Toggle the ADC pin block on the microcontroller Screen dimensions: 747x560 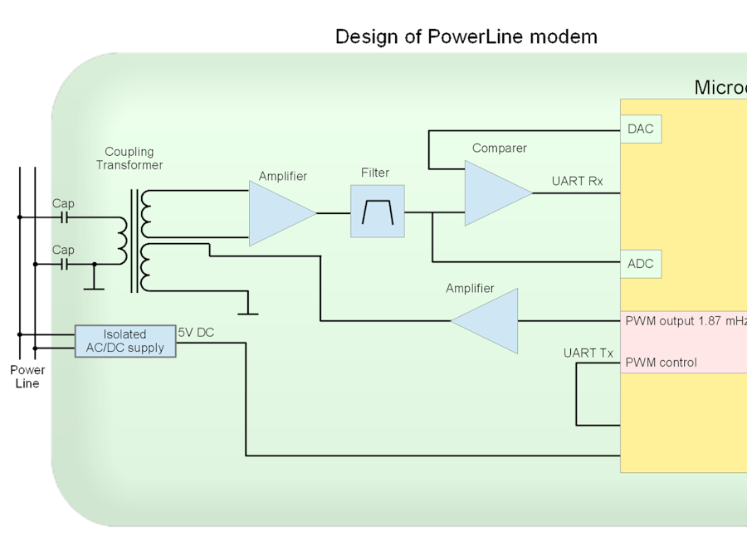pyautogui.click(x=641, y=264)
